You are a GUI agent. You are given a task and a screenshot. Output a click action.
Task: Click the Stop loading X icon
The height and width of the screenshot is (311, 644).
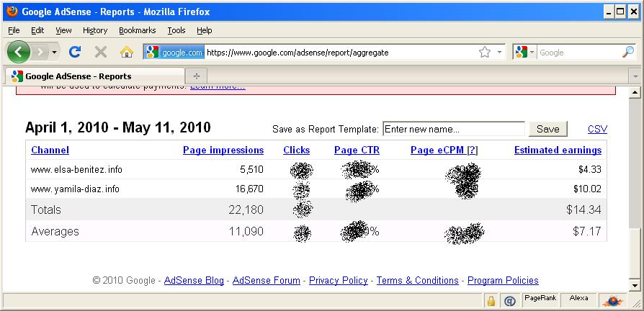click(101, 52)
